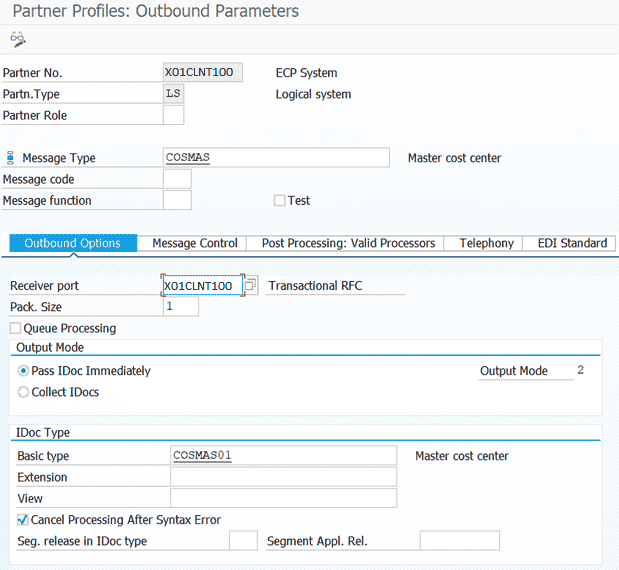Screen dimensions: 619x570
Task: Click the icon beside Message Type label
Action: pyautogui.click(x=10, y=158)
